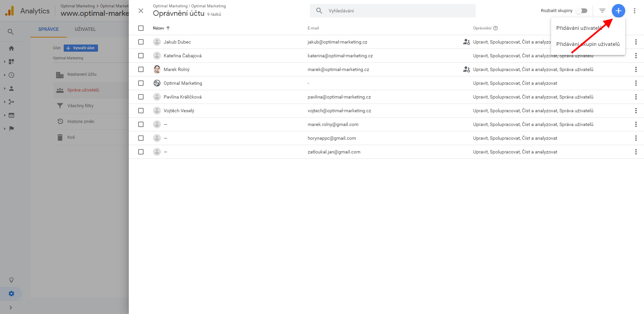Click inherited permission icon on Jakub Dubec row
644x314 pixels.
466,42
